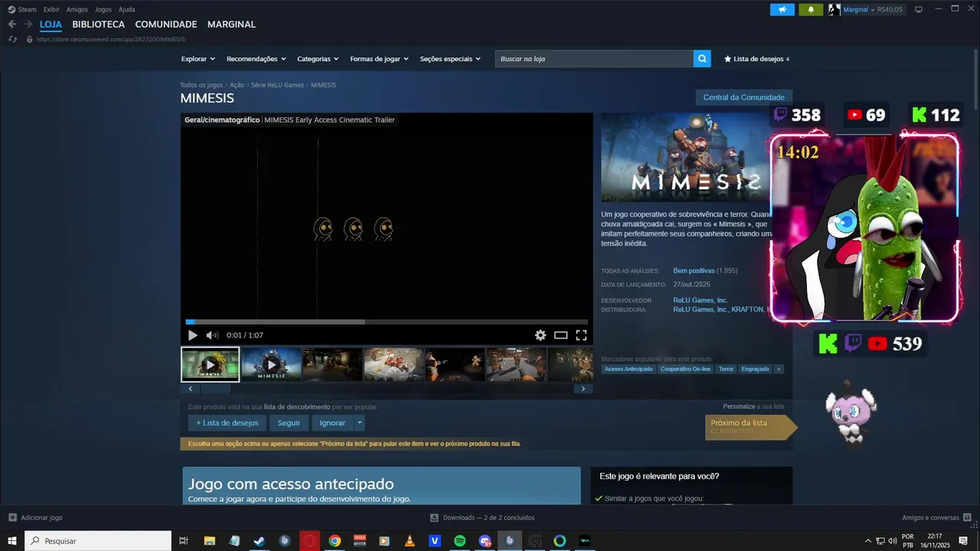
Task: Open Amigos e conversas chat panel
Action: tap(936, 517)
